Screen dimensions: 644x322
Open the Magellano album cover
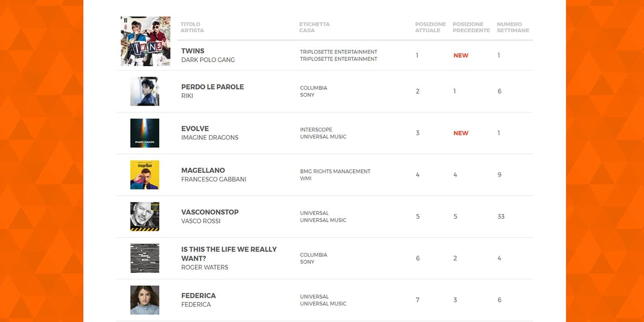144,175
